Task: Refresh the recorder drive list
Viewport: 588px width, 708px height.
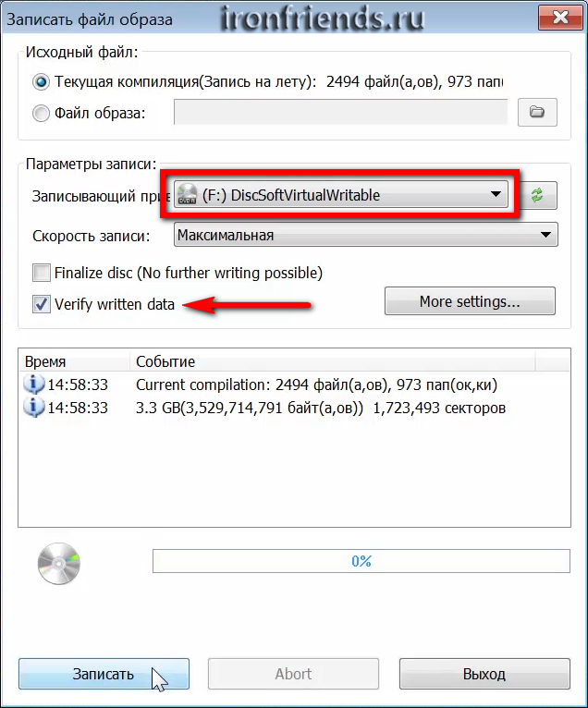Action: [x=537, y=195]
